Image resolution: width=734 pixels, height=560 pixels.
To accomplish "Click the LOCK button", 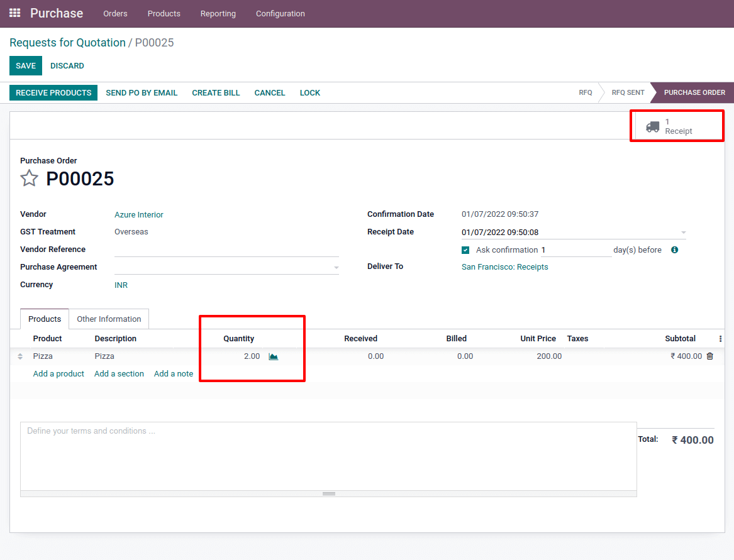I will [310, 92].
